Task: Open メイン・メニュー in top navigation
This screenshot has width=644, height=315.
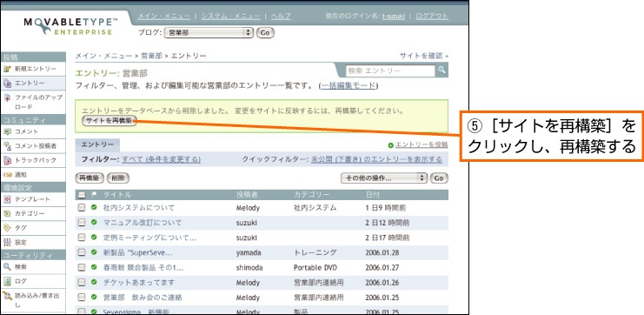Action: [x=164, y=16]
